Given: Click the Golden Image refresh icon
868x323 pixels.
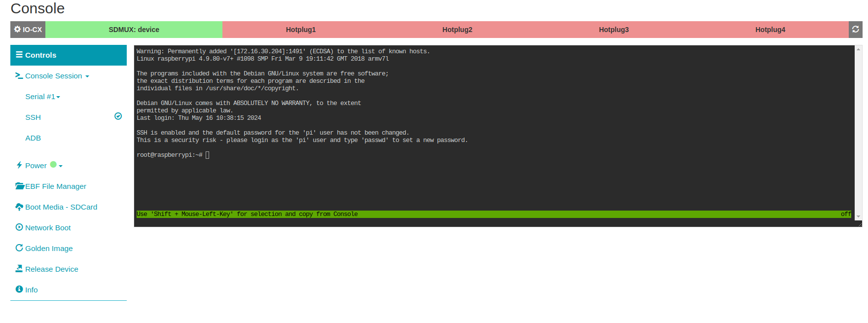Looking at the screenshot, I should (19, 248).
